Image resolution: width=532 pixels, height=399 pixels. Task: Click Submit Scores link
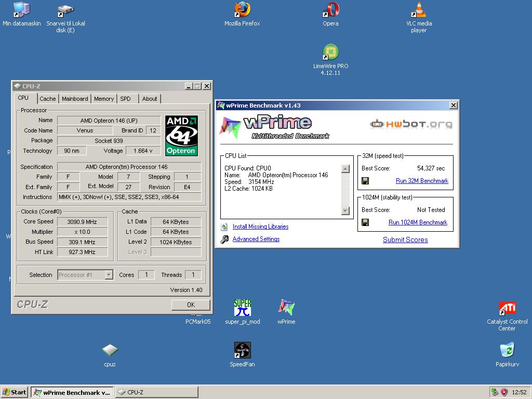pos(405,240)
